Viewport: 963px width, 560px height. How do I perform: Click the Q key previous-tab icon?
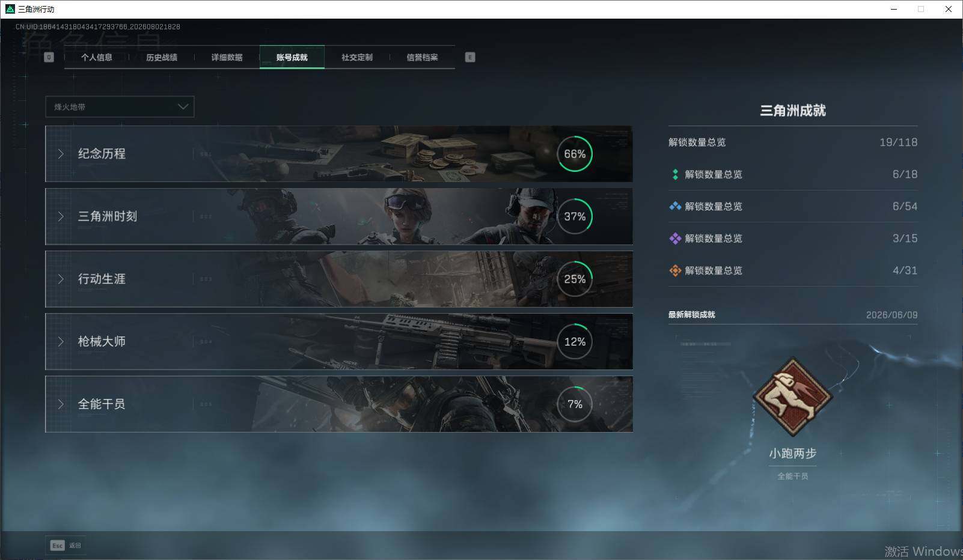pyautogui.click(x=49, y=57)
